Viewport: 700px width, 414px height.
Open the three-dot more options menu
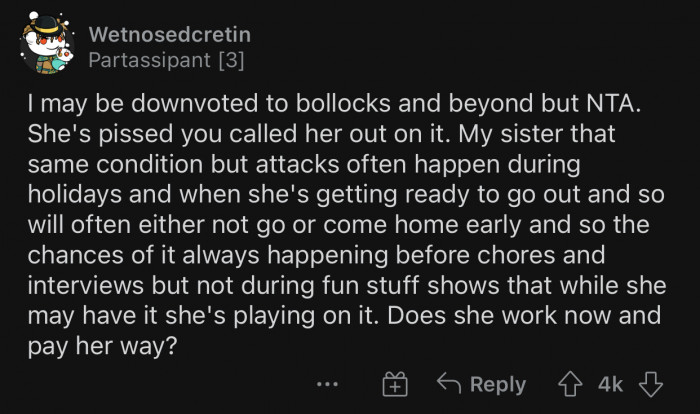(327, 384)
